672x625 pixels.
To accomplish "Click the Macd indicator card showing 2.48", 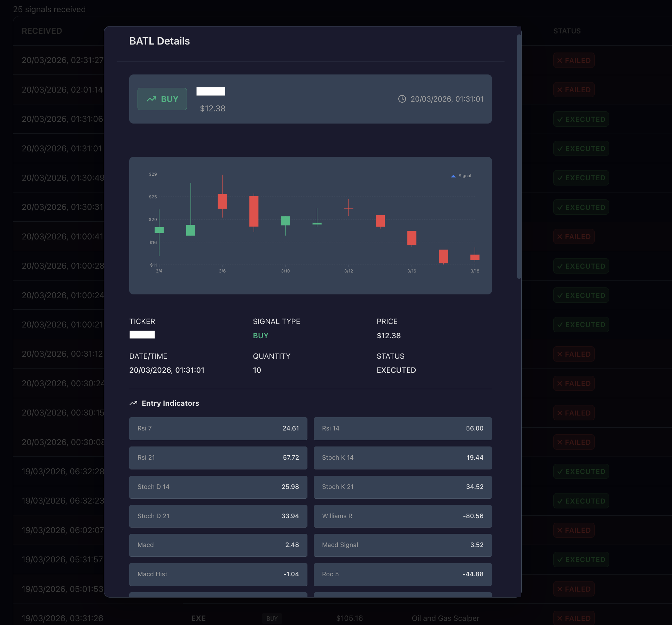I will pyautogui.click(x=218, y=545).
